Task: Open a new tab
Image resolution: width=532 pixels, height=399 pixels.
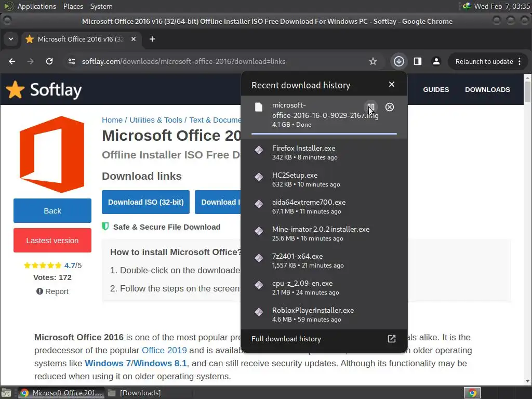Action: tap(152, 39)
